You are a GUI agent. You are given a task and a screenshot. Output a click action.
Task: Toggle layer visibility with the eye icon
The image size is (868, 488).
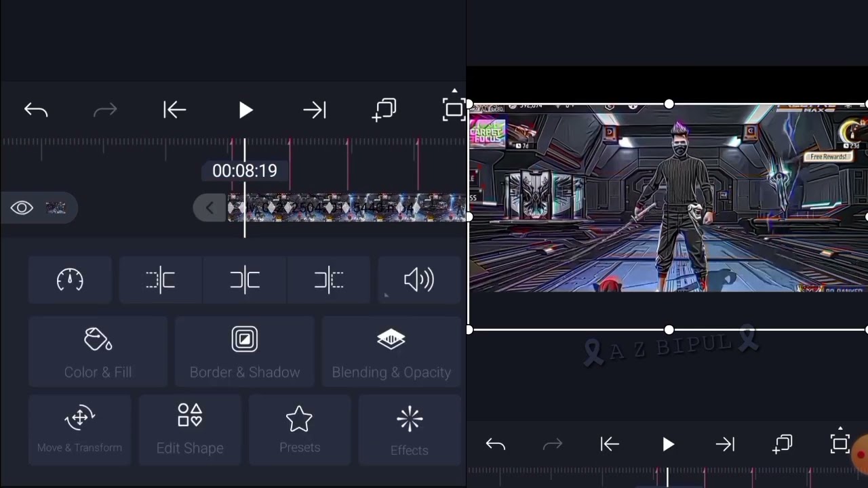point(22,207)
